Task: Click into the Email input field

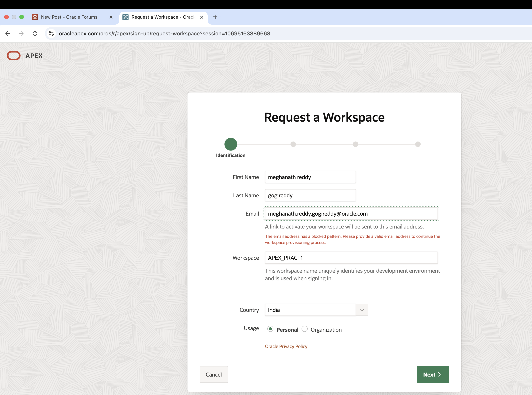Action: click(x=351, y=213)
